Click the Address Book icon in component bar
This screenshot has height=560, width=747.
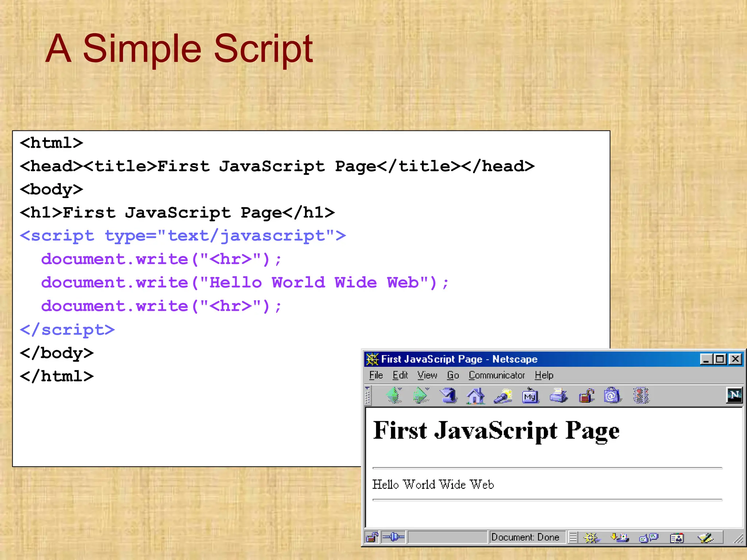click(x=677, y=537)
